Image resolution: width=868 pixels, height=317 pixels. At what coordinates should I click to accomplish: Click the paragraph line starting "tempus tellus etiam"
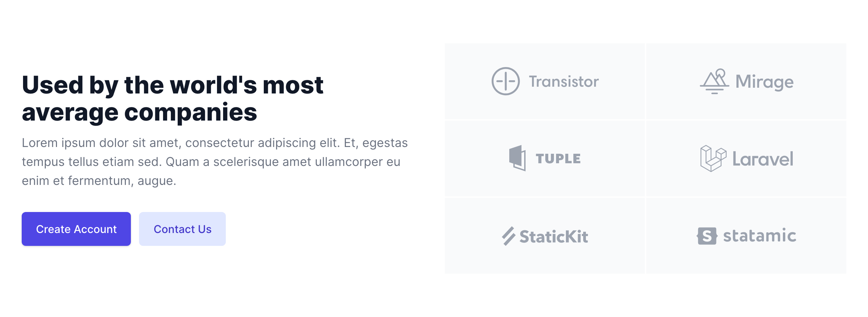[211, 162]
